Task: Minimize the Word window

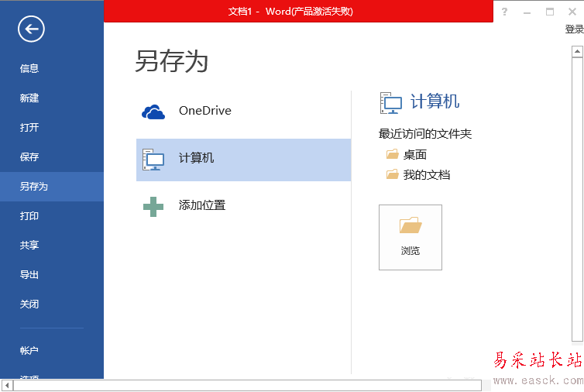Action: 527,12
